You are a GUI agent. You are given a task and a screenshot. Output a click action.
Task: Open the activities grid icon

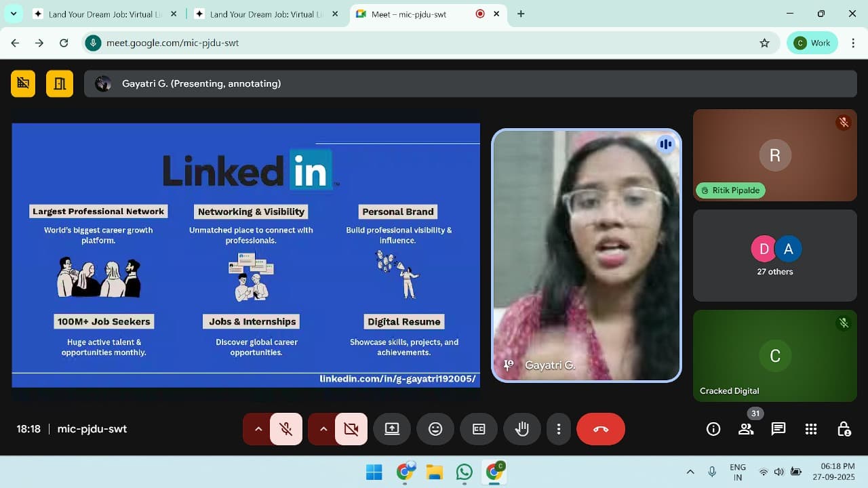810,428
